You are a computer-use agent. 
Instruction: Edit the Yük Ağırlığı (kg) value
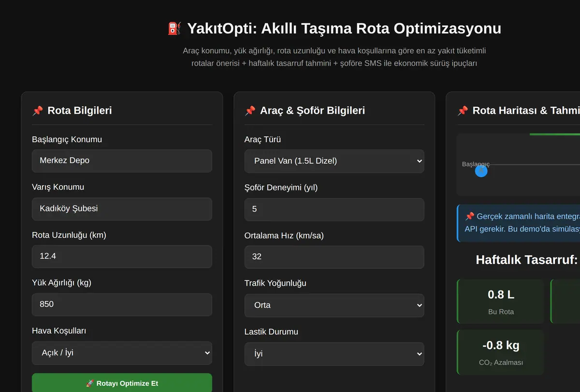pos(122,305)
